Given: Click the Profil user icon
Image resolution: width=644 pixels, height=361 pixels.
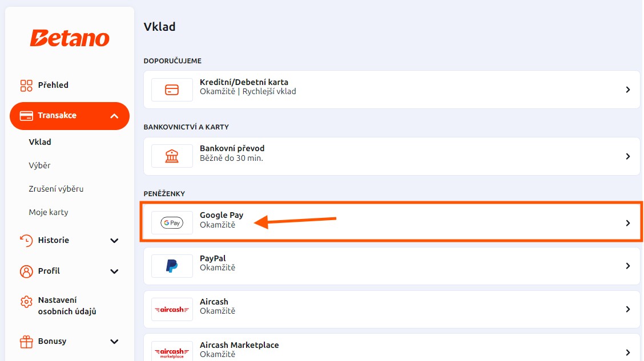Looking at the screenshot, I should point(26,271).
